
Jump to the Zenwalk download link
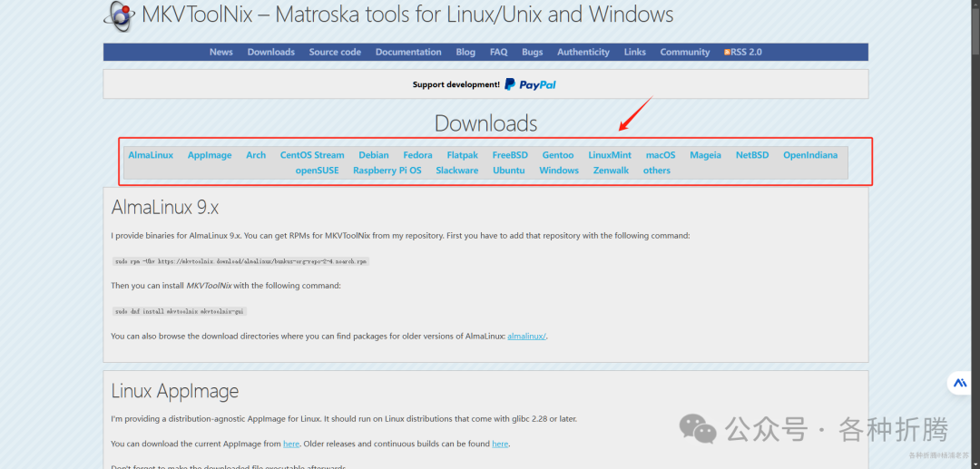612,170
